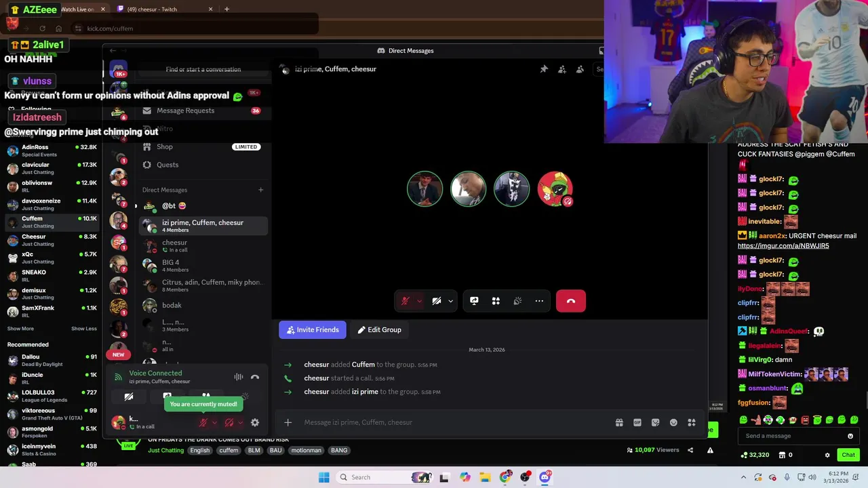
Task: Open camera options arrow in call bar
Action: (450, 301)
